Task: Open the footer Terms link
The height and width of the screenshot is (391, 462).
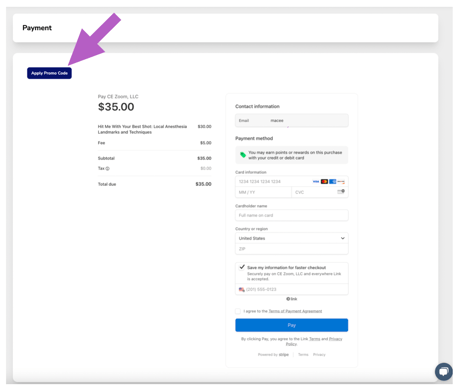Action: (x=303, y=355)
